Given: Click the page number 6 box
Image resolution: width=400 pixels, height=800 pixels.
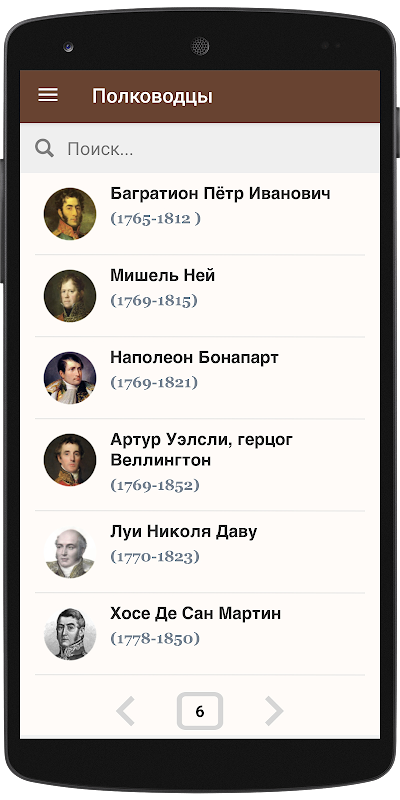Looking at the screenshot, I should pos(199,711).
